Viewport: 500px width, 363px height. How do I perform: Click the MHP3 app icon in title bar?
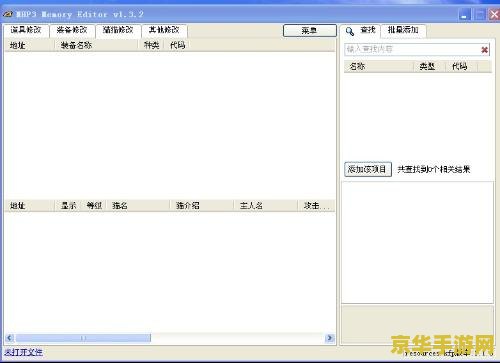coord(8,14)
